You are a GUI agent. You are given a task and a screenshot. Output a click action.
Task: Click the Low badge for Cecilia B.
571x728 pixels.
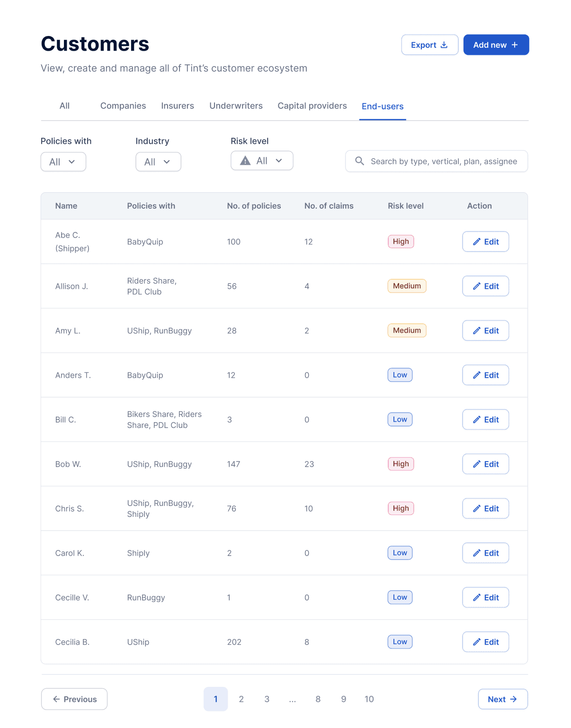[x=400, y=642]
